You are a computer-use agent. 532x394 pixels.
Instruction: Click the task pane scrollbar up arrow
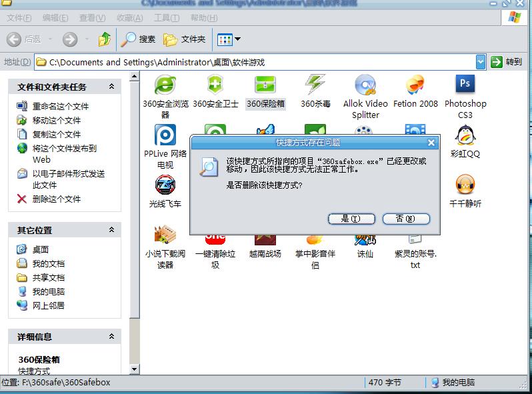coord(135,77)
